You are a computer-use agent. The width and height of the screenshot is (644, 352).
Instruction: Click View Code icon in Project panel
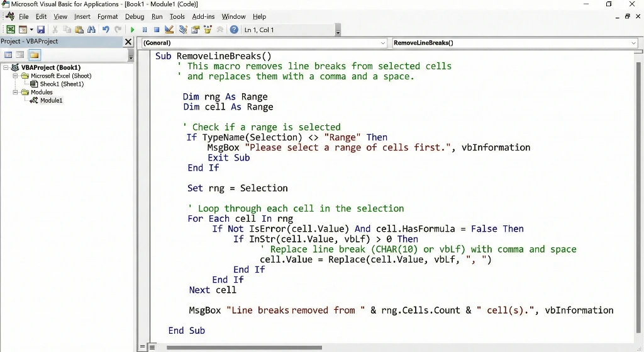point(8,55)
